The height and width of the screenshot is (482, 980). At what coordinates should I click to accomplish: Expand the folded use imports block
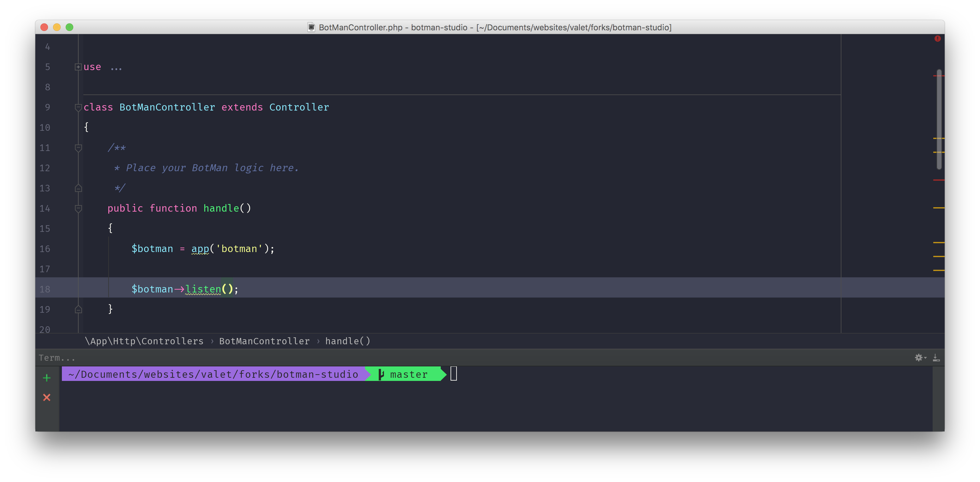(x=78, y=67)
